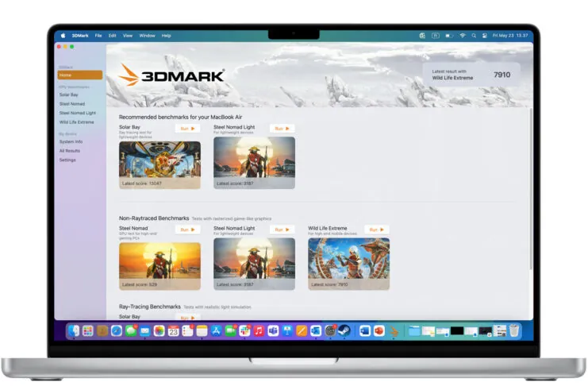588x386 pixels.
Task: Run the Wild Life Extreme benchmark
Action: (x=376, y=230)
